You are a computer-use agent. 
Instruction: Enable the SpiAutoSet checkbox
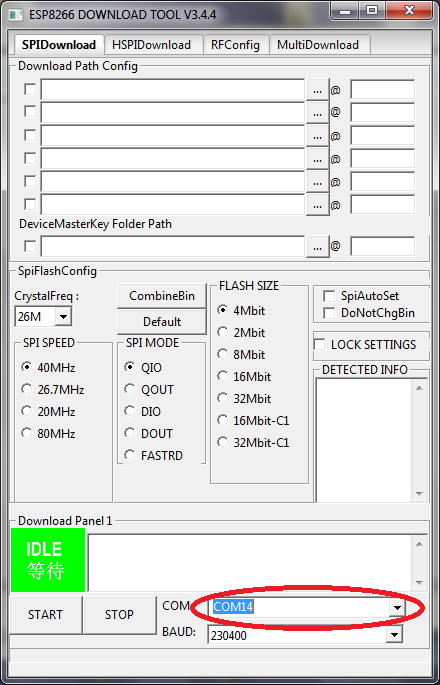(x=329, y=296)
